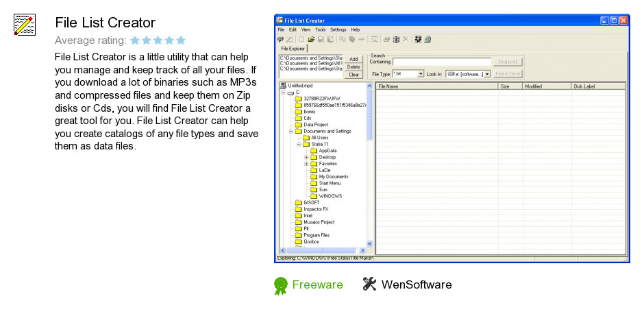Click the Clear button
The width and height of the screenshot is (644, 316).
point(354,75)
